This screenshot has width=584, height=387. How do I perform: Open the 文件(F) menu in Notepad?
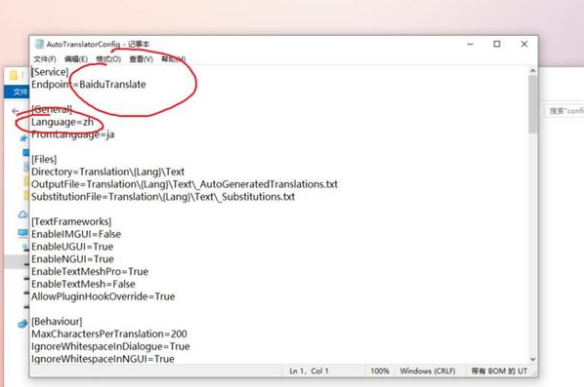[x=45, y=59]
